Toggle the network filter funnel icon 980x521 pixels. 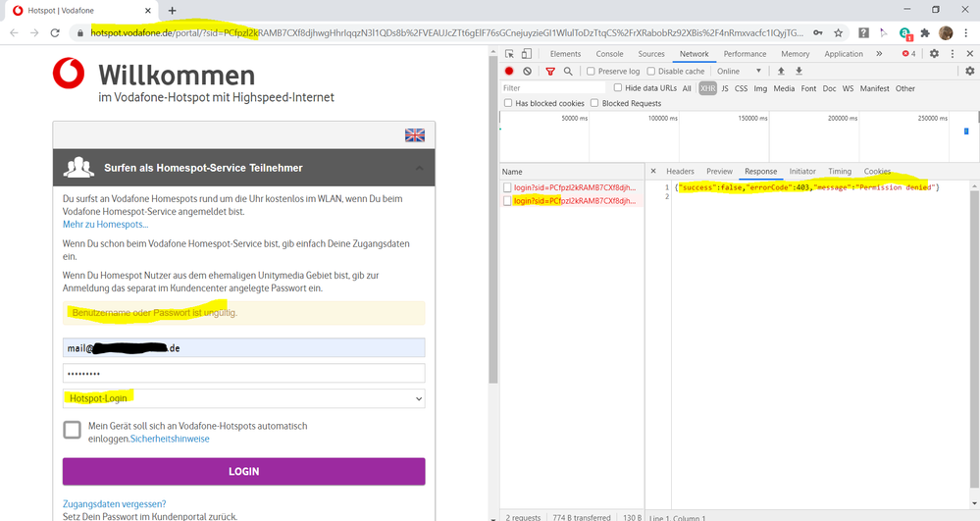(550, 72)
